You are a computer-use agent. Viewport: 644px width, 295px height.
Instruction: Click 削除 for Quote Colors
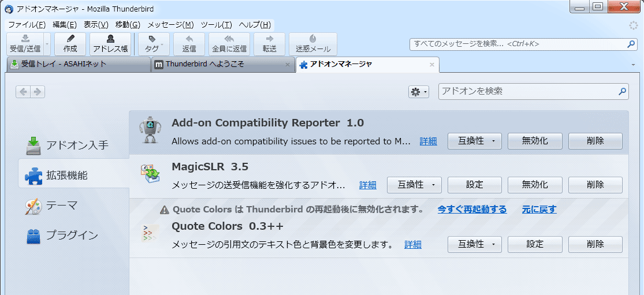pos(595,245)
